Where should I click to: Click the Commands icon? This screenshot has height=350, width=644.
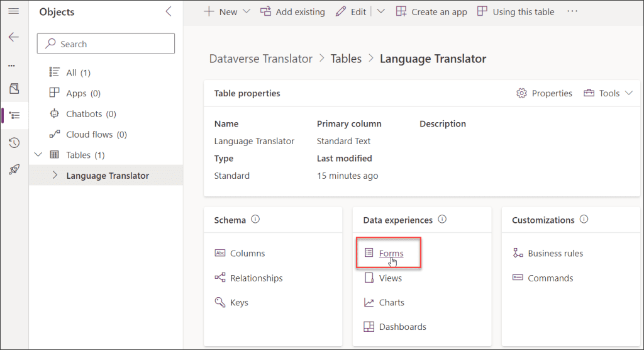pos(518,278)
